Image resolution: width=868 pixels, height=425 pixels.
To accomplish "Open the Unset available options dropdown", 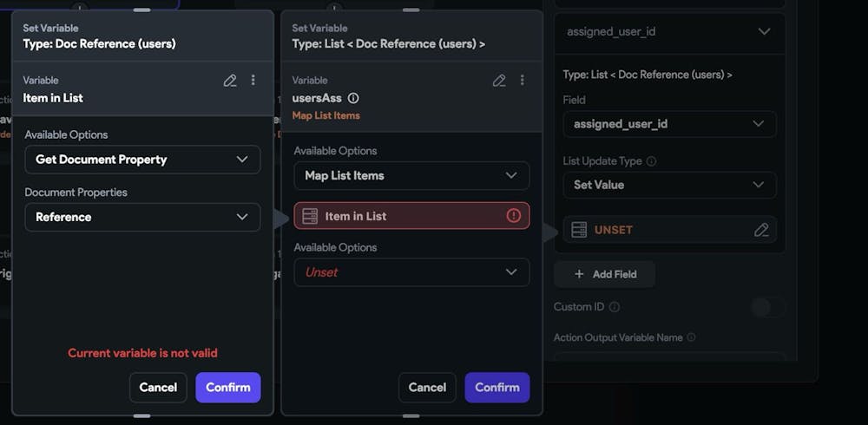I will coord(411,272).
